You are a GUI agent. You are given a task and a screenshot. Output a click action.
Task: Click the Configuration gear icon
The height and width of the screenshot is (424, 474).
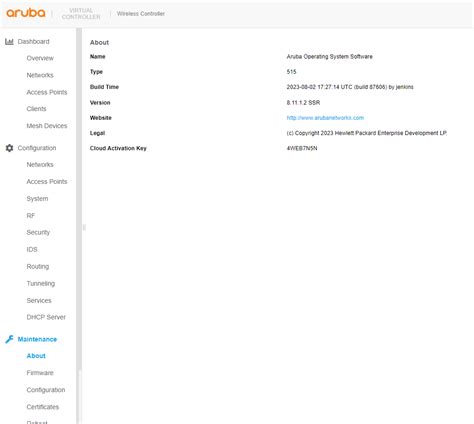click(x=9, y=148)
